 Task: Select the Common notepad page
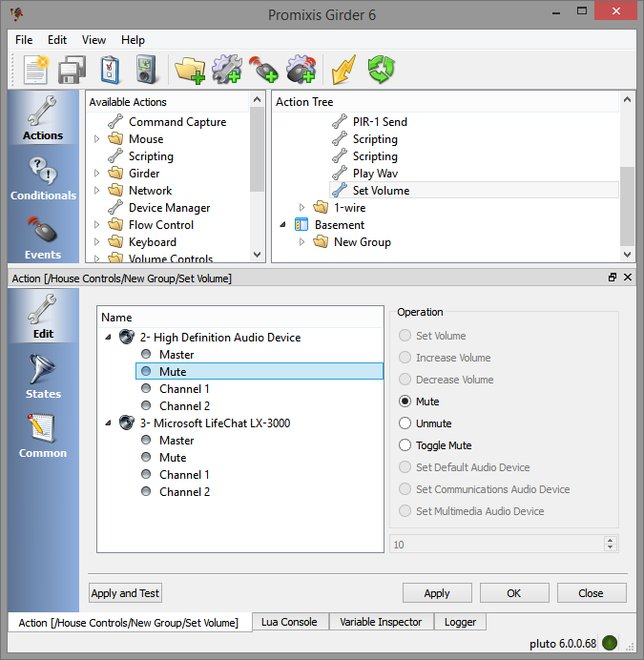click(43, 436)
